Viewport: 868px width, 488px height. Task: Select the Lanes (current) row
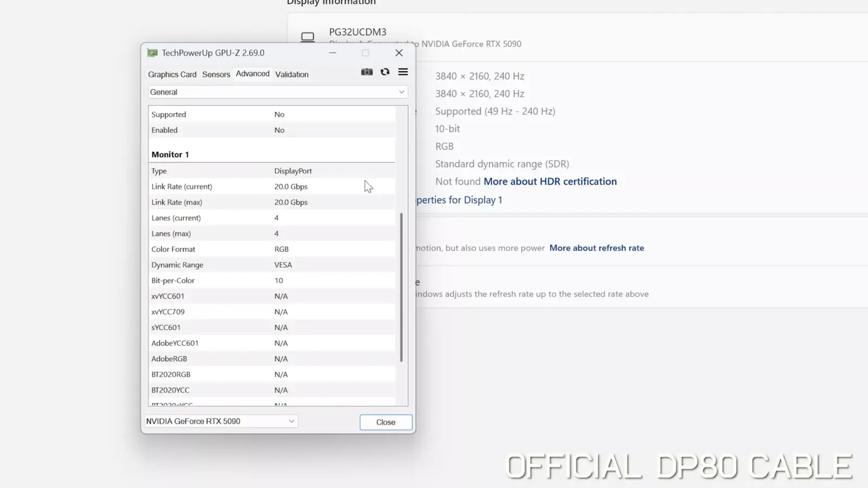272,218
